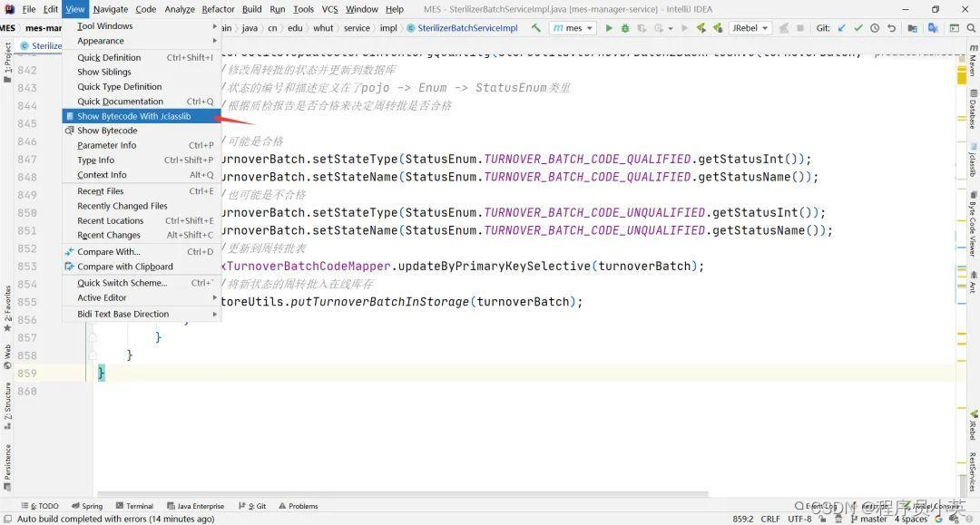Collapse code block fold at line 857

(x=93, y=337)
